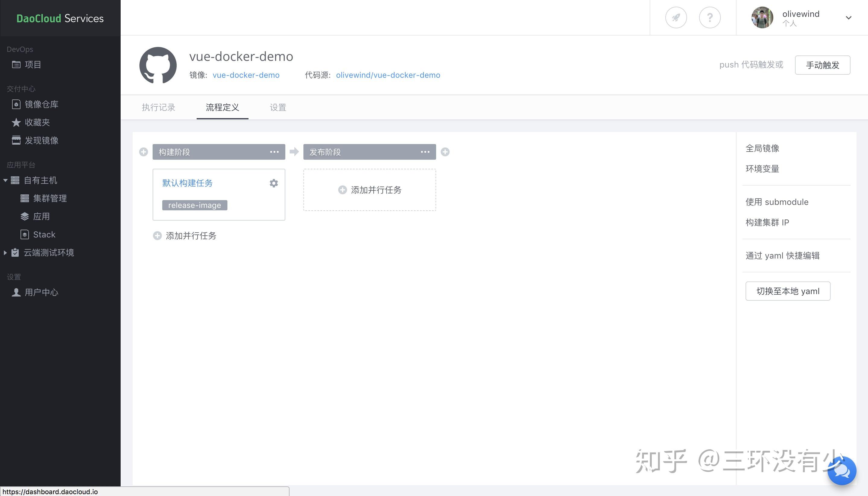Click plus icon after 发布阶段 stage

coord(445,152)
